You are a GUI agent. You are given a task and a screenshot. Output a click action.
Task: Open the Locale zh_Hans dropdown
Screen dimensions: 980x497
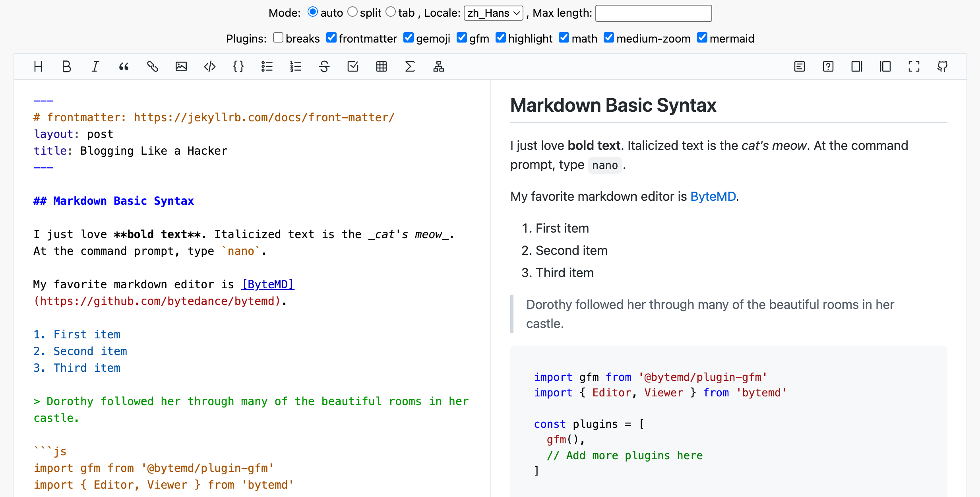coord(494,13)
